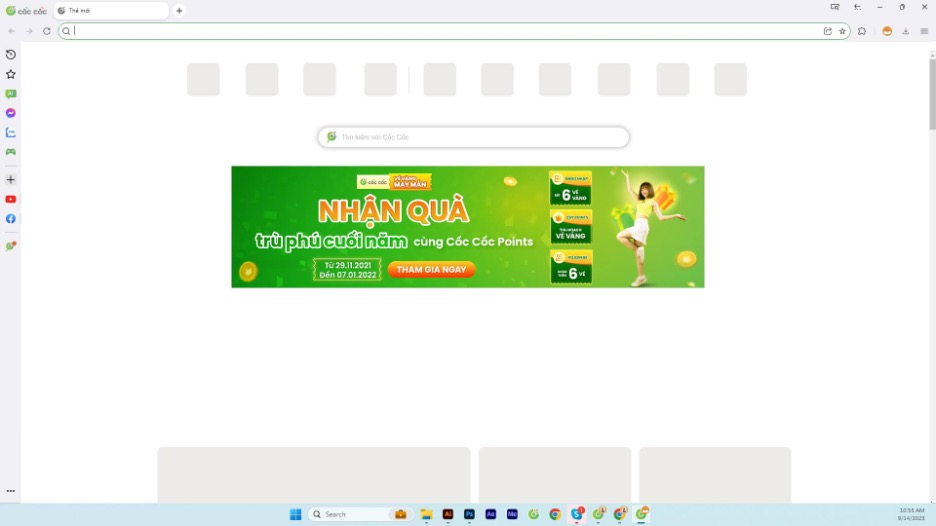The width and height of the screenshot is (936, 526).
Task: Expand the sidebar three-dots menu
Action: pyautogui.click(x=11, y=491)
